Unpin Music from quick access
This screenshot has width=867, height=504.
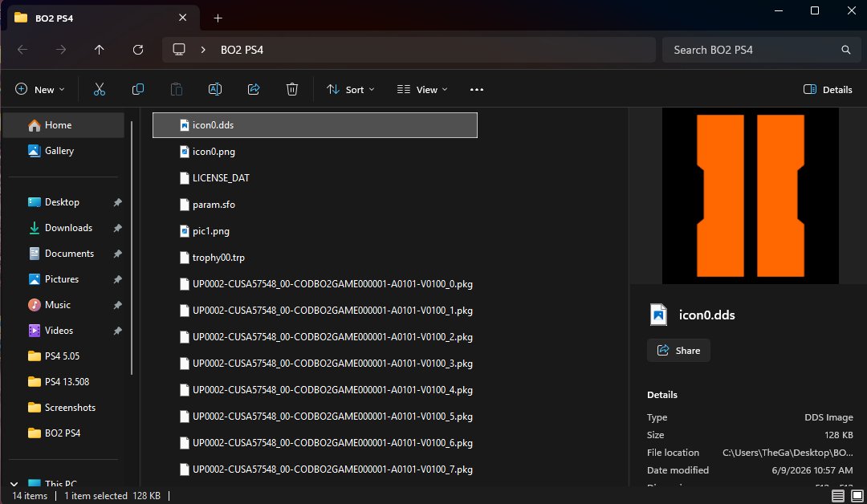pyautogui.click(x=118, y=305)
